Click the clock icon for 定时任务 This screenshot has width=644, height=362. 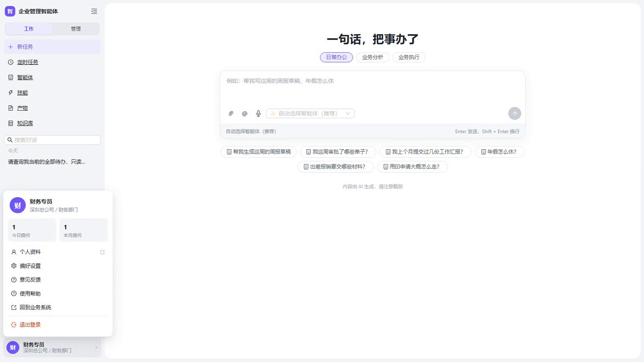point(11,62)
